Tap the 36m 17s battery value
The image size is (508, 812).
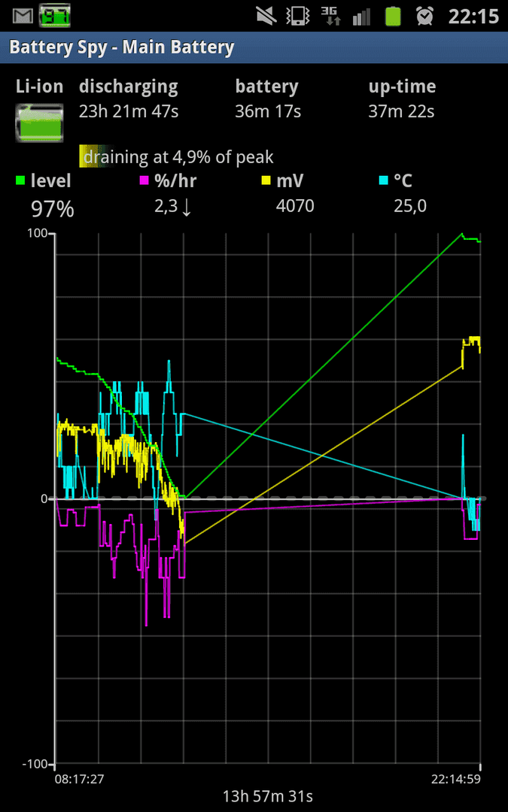pos(268,111)
